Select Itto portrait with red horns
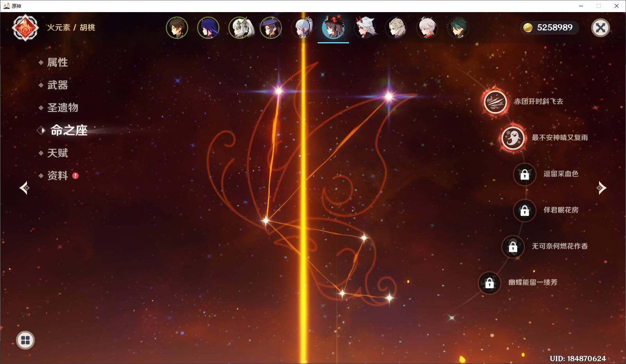The width and height of the screenshot is (626, 364). coord(365,27)
